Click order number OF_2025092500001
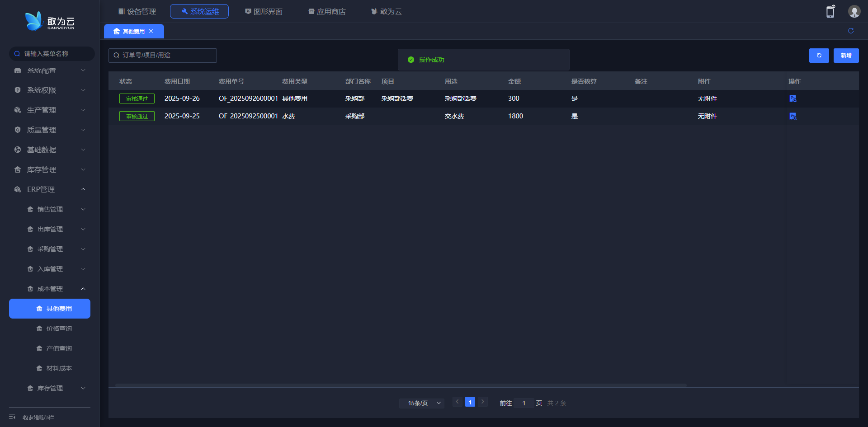This screenshot has height=427, width=868. click(x=248, y=116)
